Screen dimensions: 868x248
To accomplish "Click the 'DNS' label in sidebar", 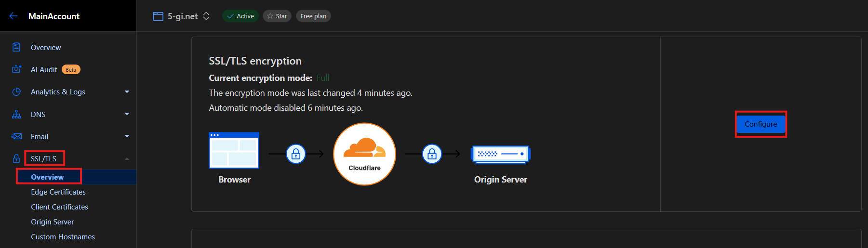I will 38,114.
